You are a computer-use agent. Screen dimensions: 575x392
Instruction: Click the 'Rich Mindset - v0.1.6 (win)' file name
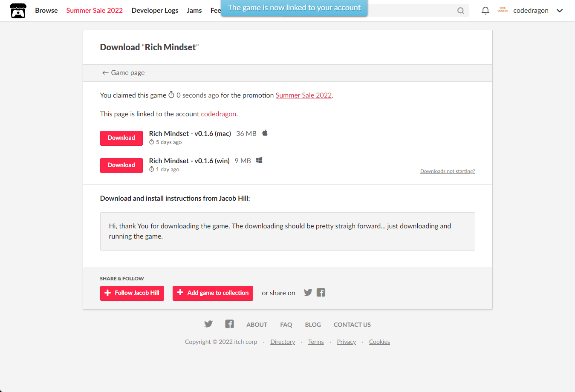point(189,161)
